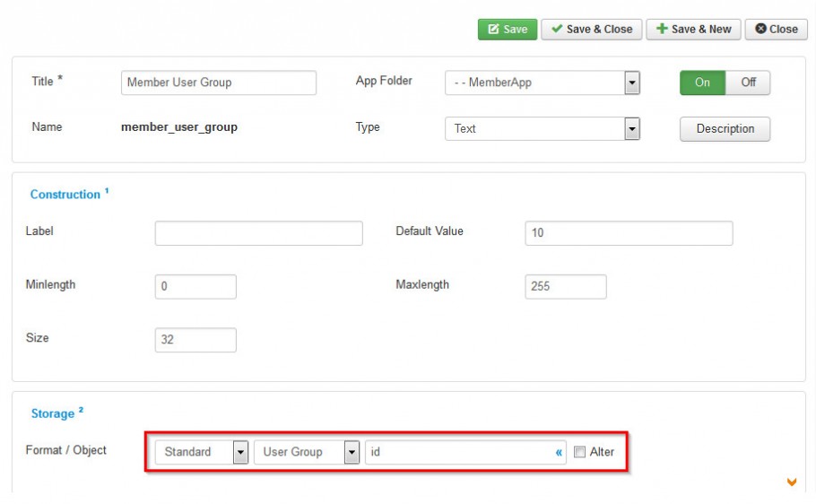Open the Type dropdown showing Text
The width and height of the screenshot is (816, 504).
pos(543,128)
